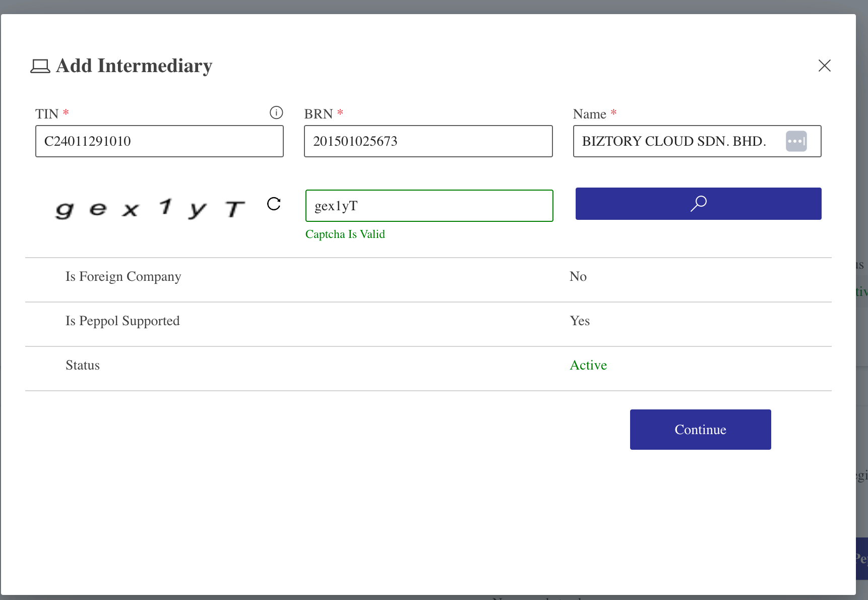Select the 'Is Peppol Supported' row label
Viewport: 868px width, 600px height.
click(x=122, y=321)
